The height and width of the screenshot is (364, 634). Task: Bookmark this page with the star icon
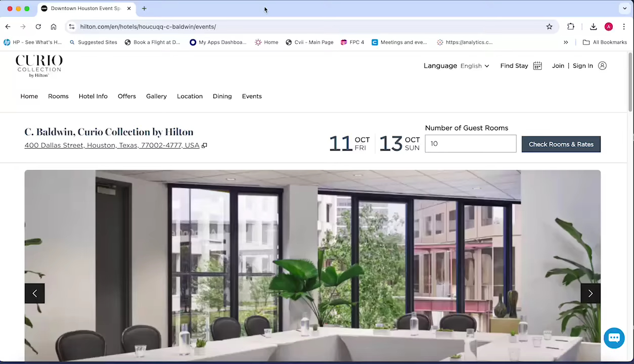click(549, 27)
